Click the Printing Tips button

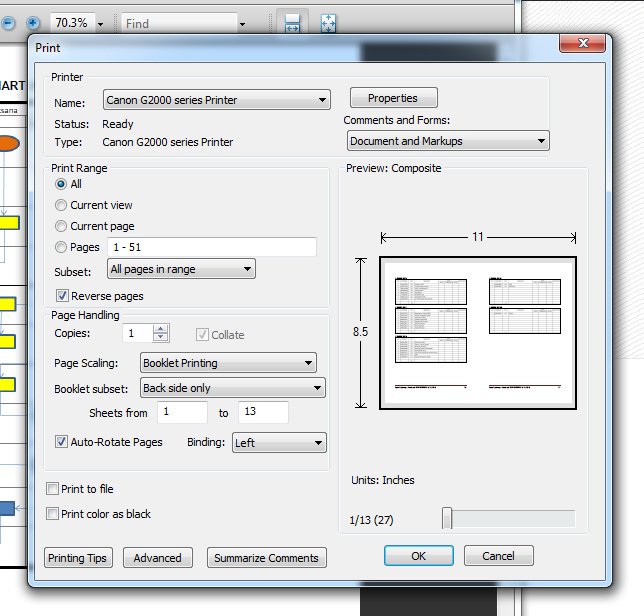pos(78,558)
